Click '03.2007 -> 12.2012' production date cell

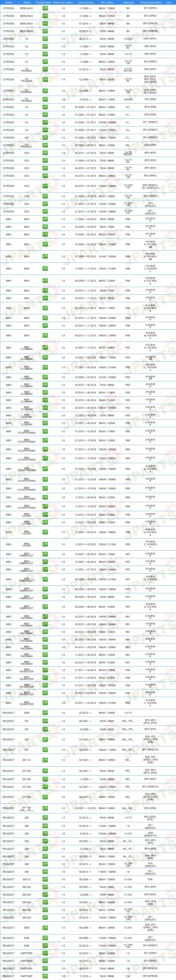coord(85,808)
